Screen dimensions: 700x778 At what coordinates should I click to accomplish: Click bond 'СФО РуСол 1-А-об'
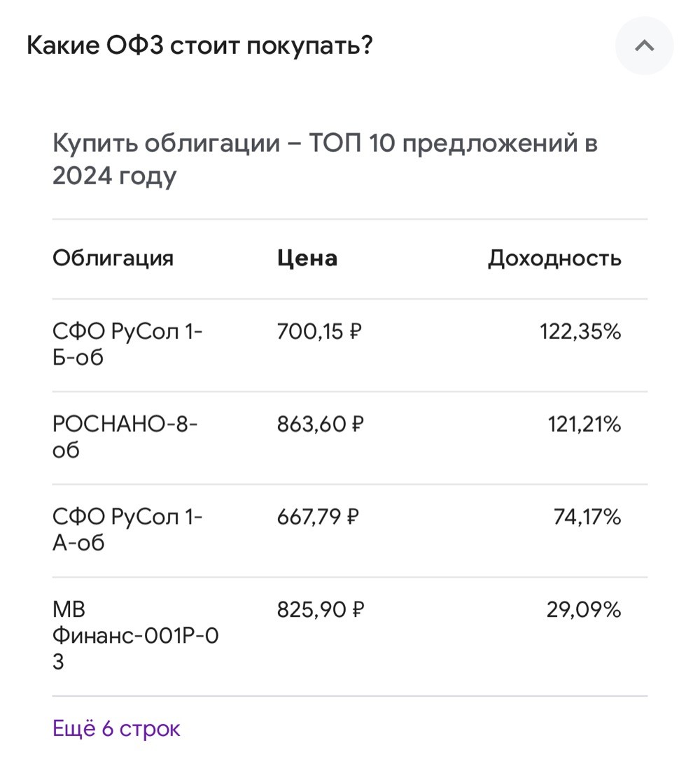tap(127, 529)
